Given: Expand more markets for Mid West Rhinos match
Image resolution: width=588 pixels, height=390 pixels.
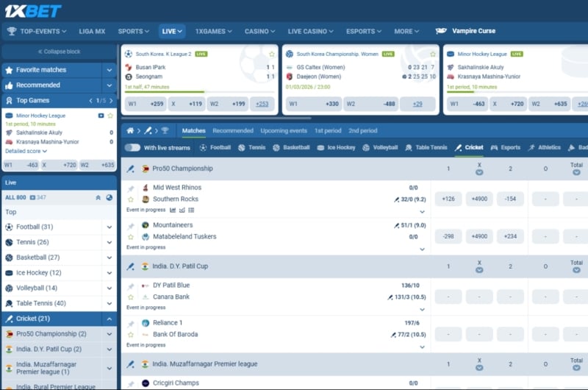Looking at the screenshot, I should [422, 212].
